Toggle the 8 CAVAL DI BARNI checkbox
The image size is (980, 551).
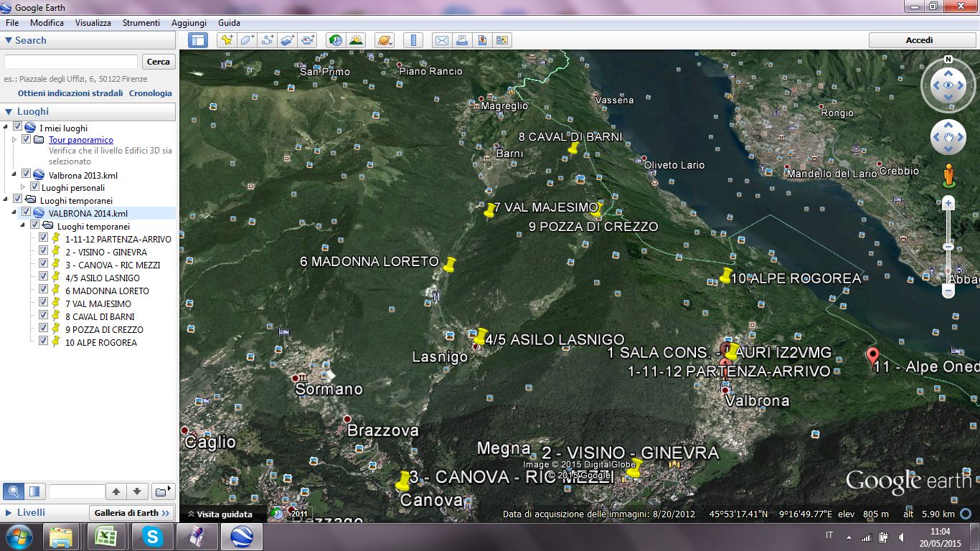[x=43, y=316]
